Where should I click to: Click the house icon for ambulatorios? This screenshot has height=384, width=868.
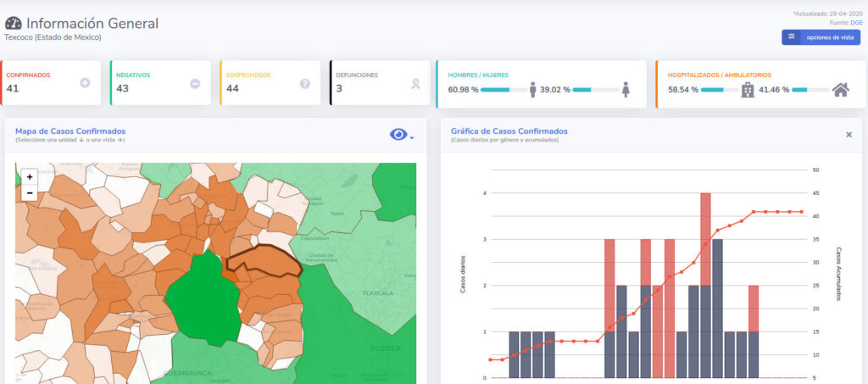click(x=841, y=89)
